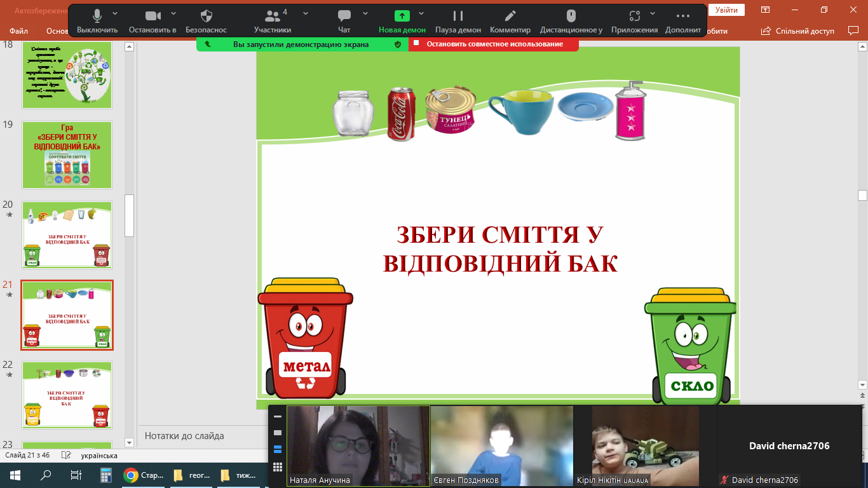Click Кіріл Нікітін video tile
Image resolution: width=868 pixels, height=488 pixels.
(646, 446)
